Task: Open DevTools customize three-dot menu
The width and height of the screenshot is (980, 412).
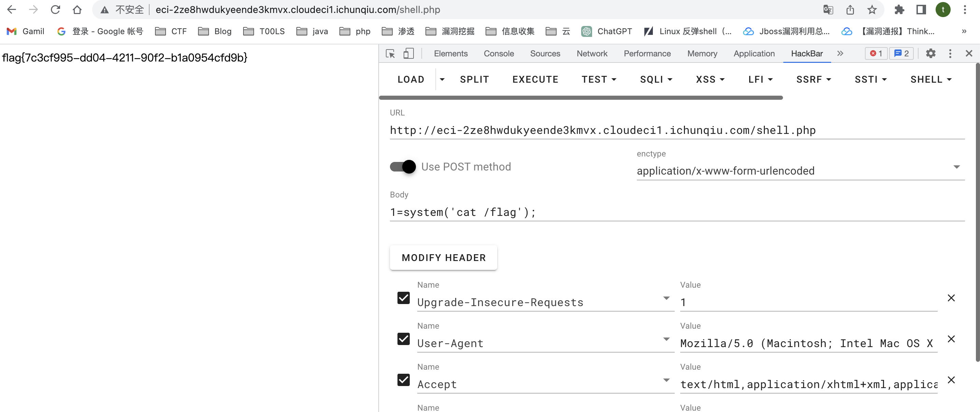Action: pos(950,54)
